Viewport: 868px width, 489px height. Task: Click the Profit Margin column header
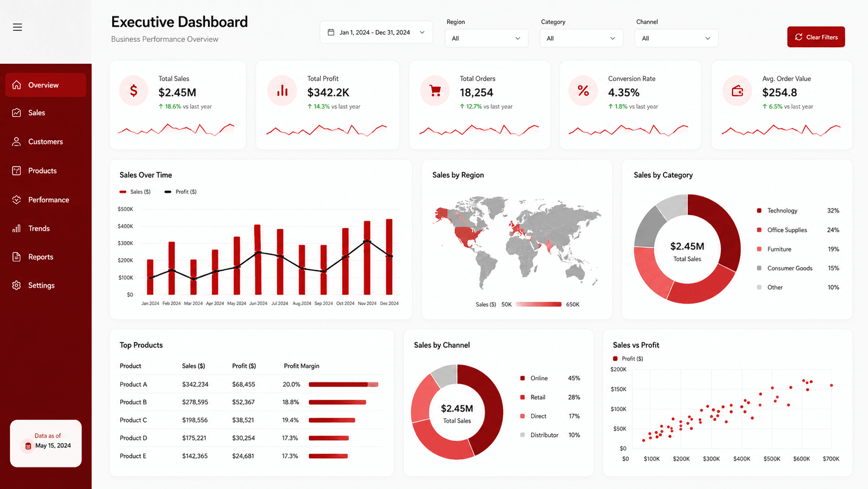click(302, 366)
